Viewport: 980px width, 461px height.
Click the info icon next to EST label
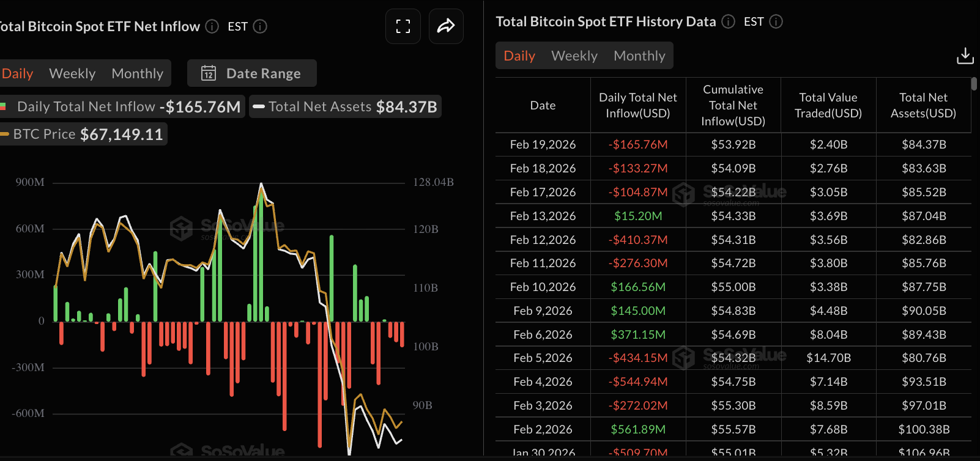(x=259, y=26)
